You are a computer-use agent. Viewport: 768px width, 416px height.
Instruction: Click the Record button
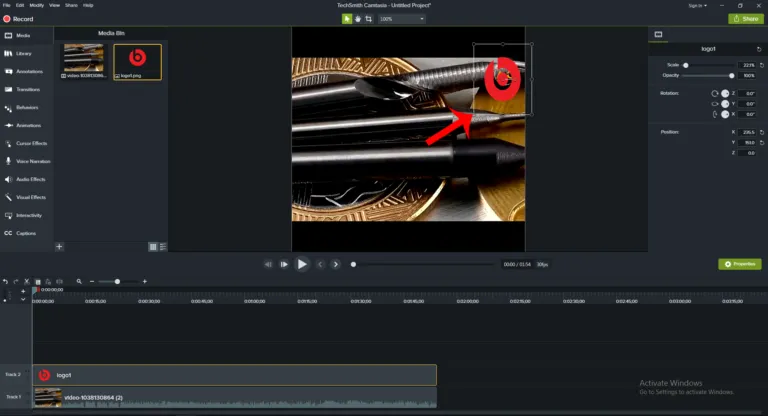pyautogui.click(x=18, y=18)
